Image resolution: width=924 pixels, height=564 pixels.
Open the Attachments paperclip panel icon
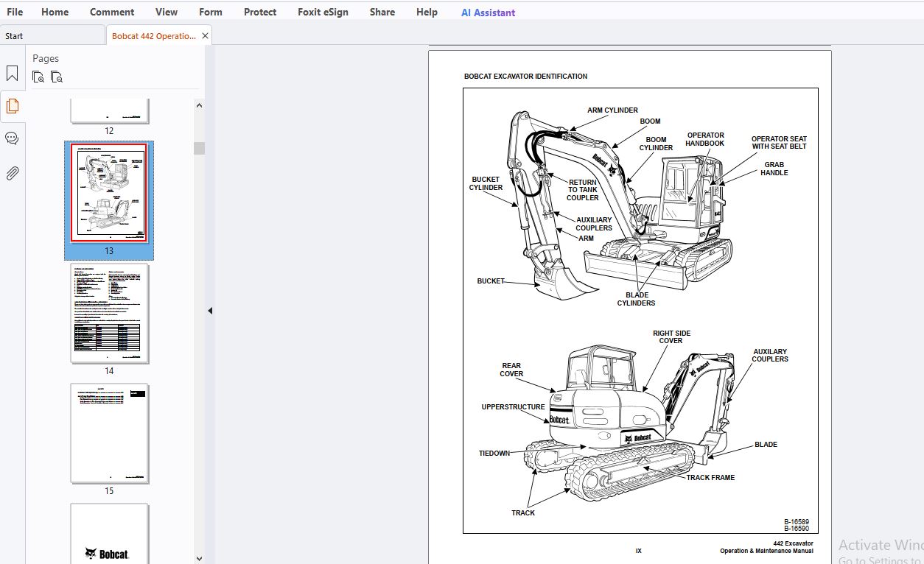coord(12,173)
